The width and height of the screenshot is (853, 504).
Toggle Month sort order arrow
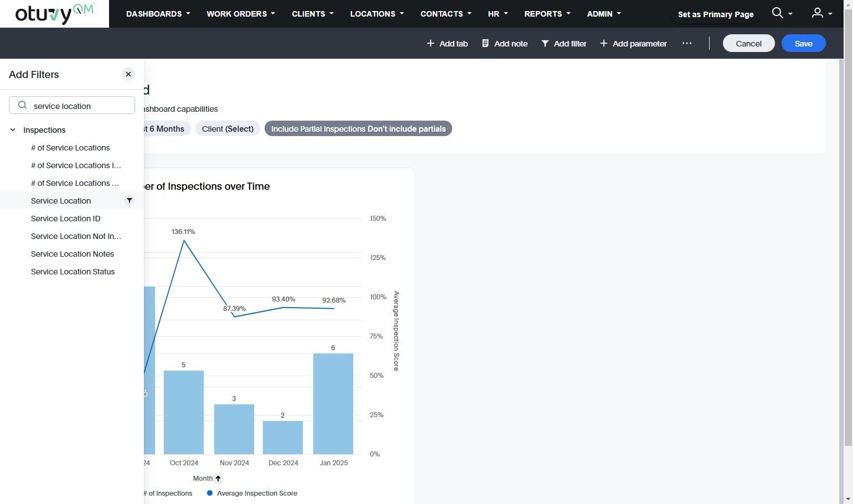(x=218, y=479)
